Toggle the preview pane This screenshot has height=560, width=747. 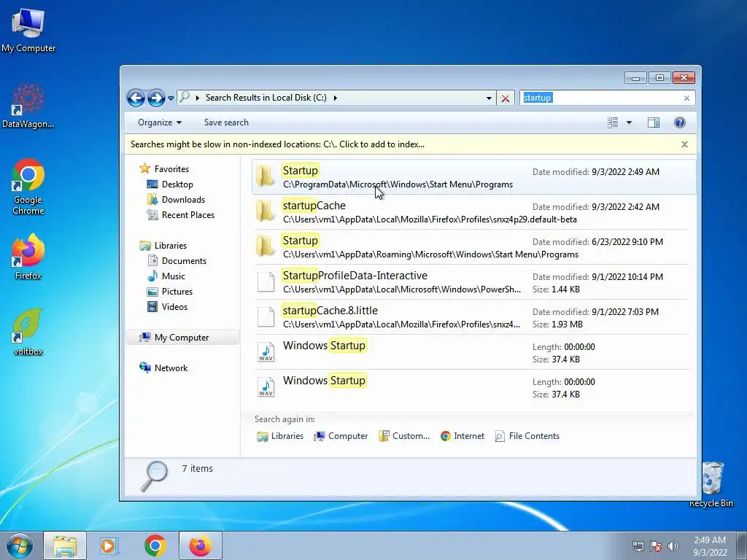pyautogui.click(x=654, y=122)
